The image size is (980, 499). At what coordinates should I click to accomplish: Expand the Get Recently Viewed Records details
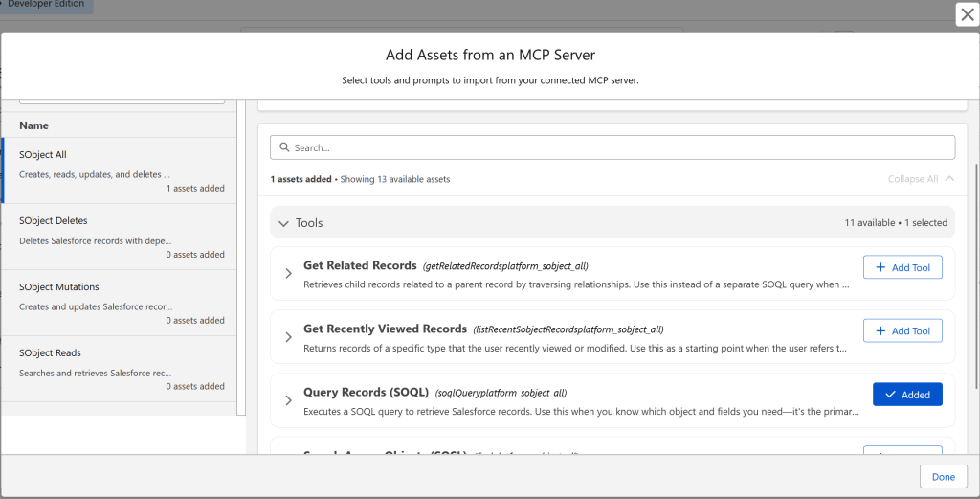click(x=288, y=337)
